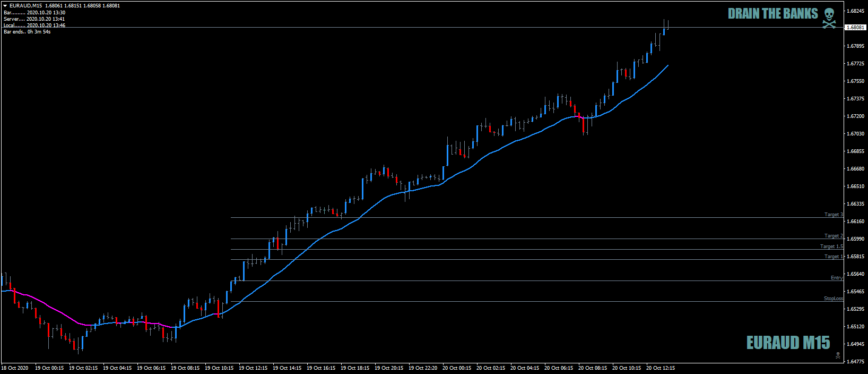
Task: Click the 1.65815 price scale value
Action: click(856, 257)
